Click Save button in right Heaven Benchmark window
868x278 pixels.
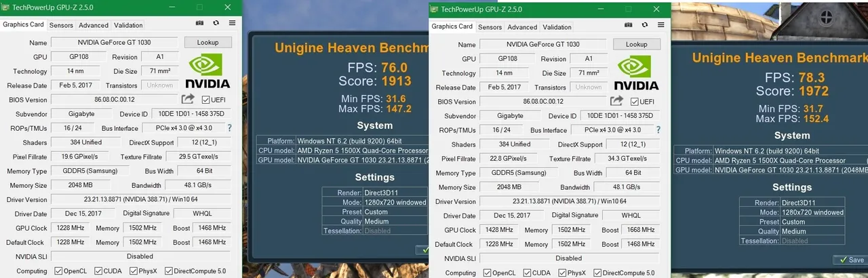click(850, 260)
